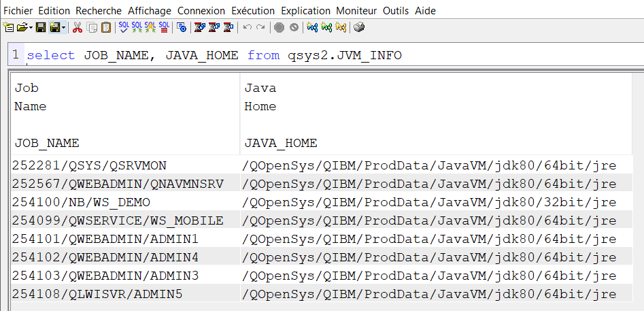
Task: Click the third hourglass run icon
Action: pyautogui.click(x=228, y=27)
